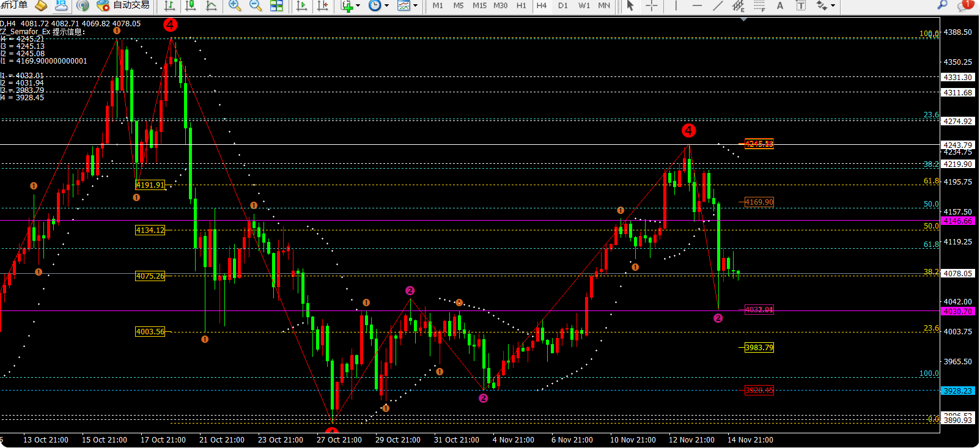The image size is (980, 448).
Task: Click the 4134.12 price label on chart
Action: click(150, 230)
